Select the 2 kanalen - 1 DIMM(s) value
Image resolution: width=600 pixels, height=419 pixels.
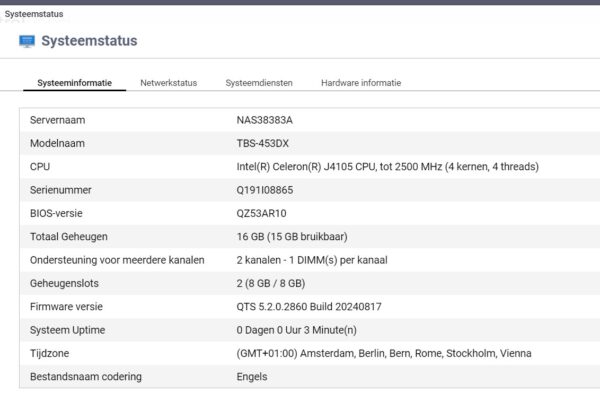click(312, 260)
